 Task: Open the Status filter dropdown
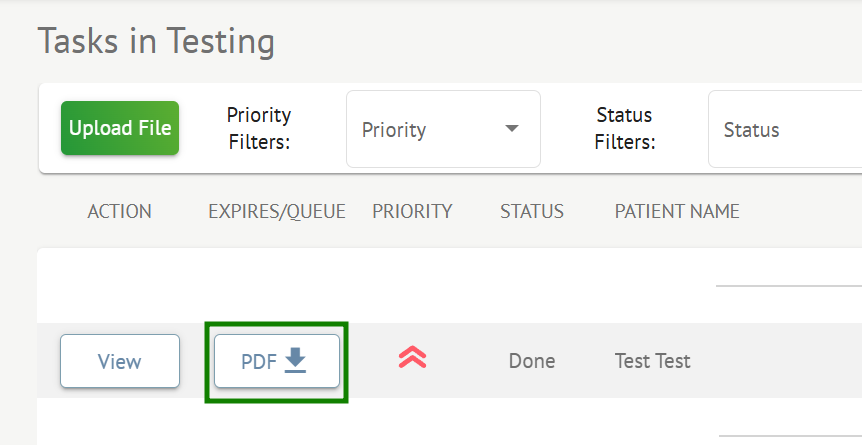point(784,130)
